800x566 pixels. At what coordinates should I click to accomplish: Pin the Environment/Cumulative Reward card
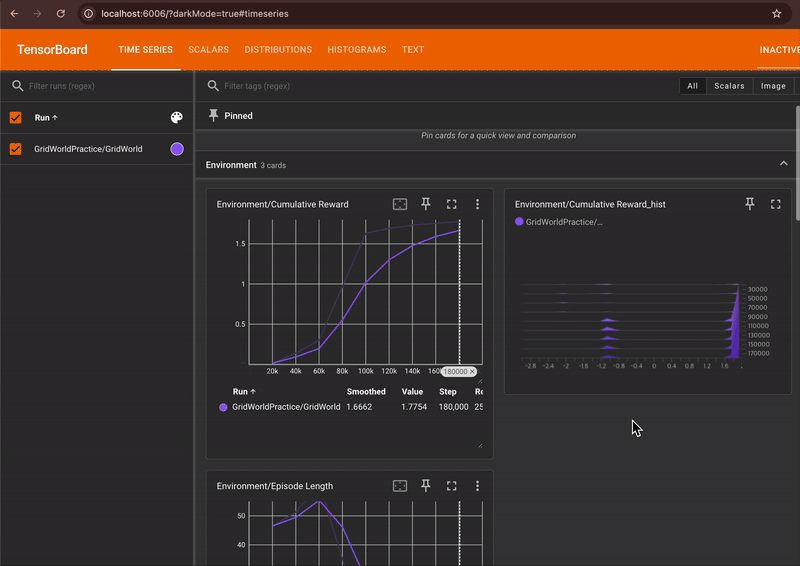[x=426, y=204]
